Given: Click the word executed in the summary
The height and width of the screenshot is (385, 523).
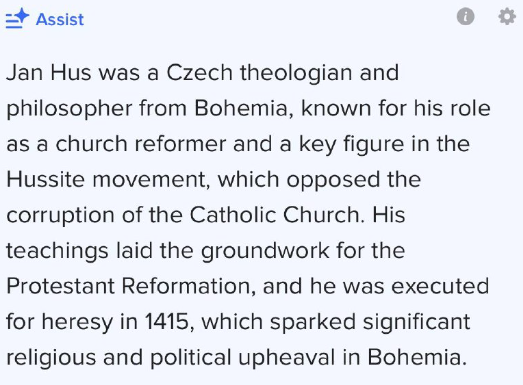Looking at the screenshot, I should [x=440, y=286].
